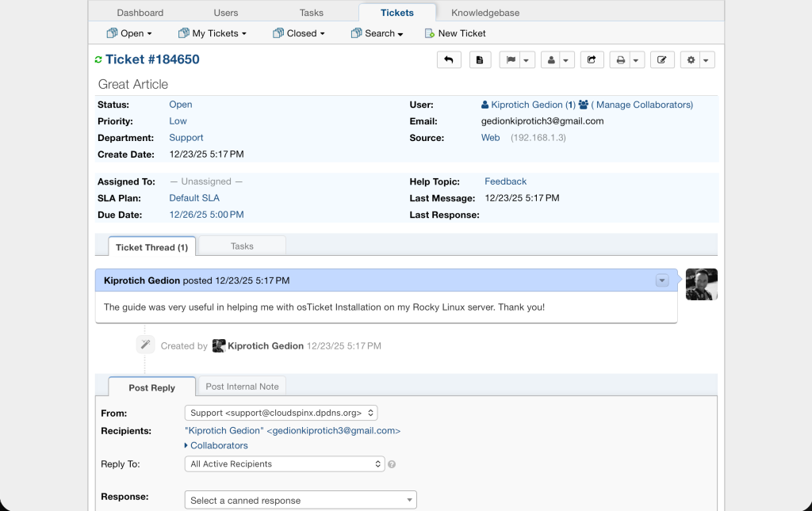
Task: Open the canned response dropdown
Action: (300, 500)
